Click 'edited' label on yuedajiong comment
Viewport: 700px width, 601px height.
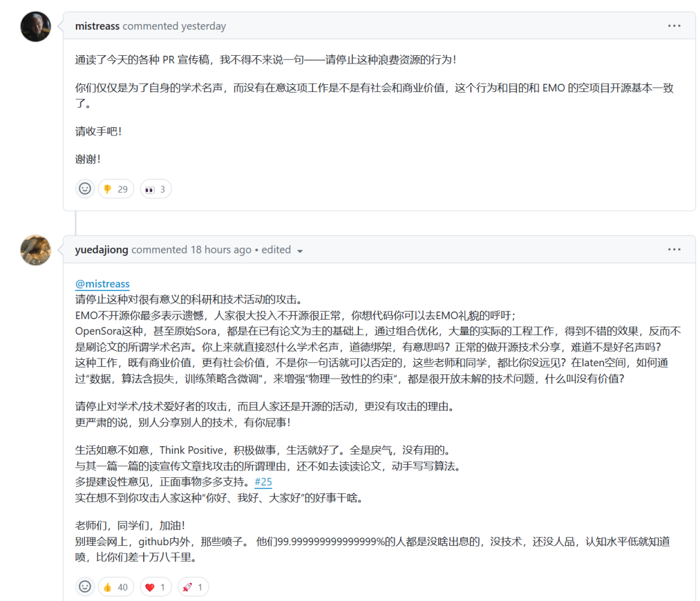click(x=276, y=250)
